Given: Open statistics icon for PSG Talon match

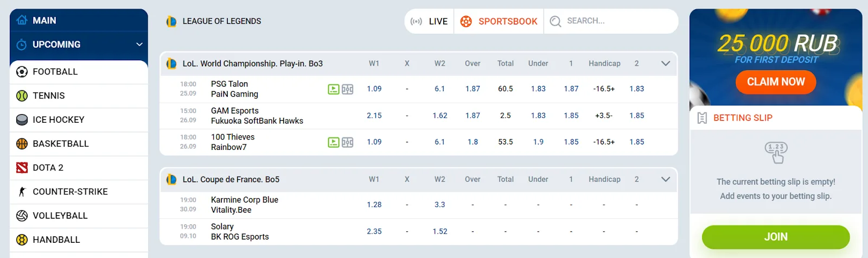Looking at the screenshot, I should click(x=348, y=89).
